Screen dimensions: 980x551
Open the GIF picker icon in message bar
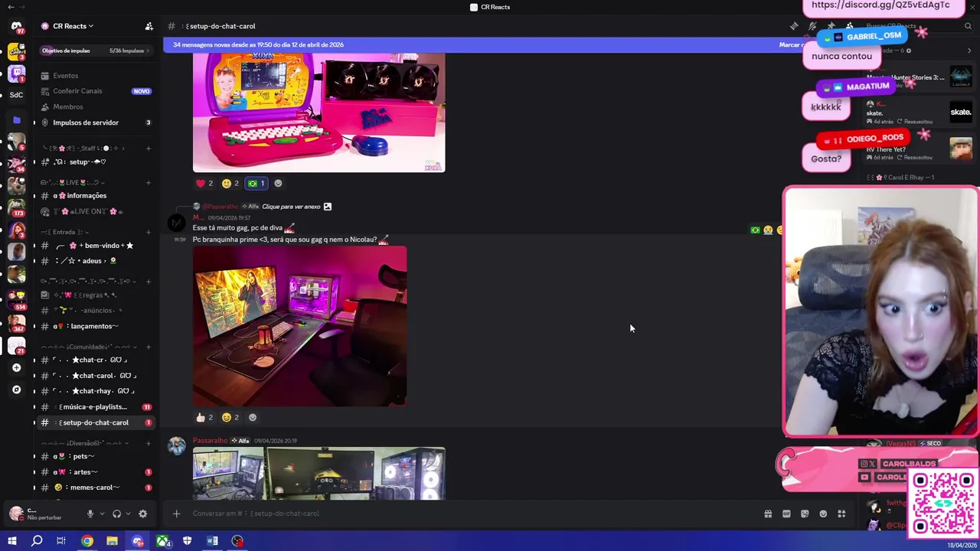tap(786, 514)
